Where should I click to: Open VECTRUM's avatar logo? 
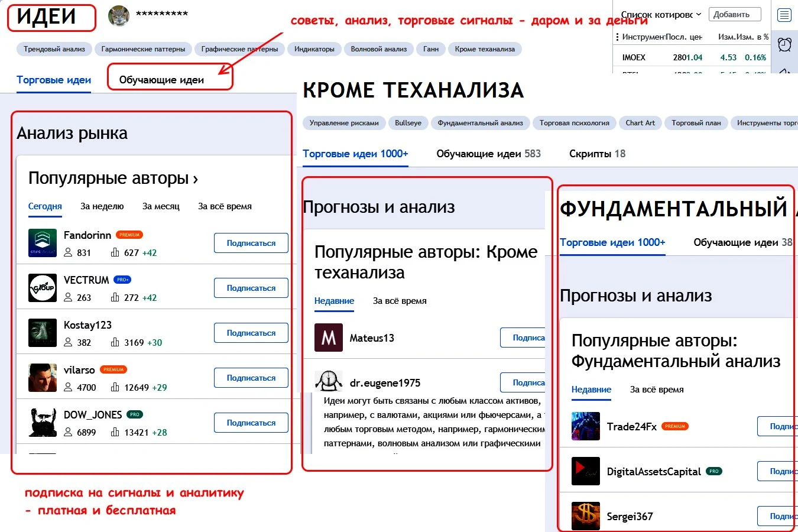(43, 288)
